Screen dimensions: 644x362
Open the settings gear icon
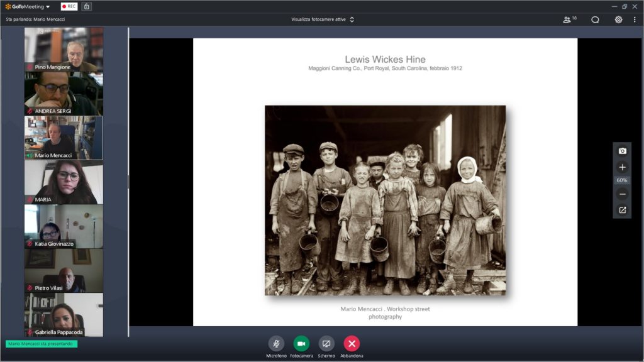(x=618, y=19)
